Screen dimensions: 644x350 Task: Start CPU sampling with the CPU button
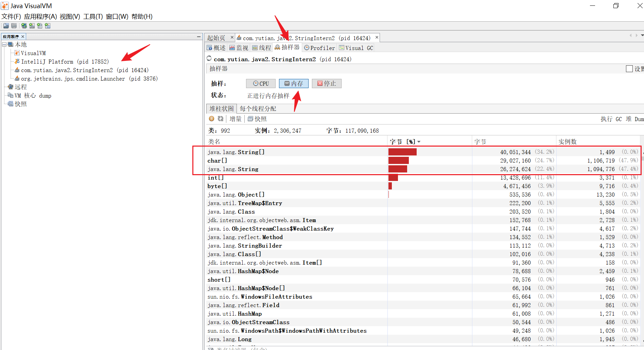tap(261, 84)
